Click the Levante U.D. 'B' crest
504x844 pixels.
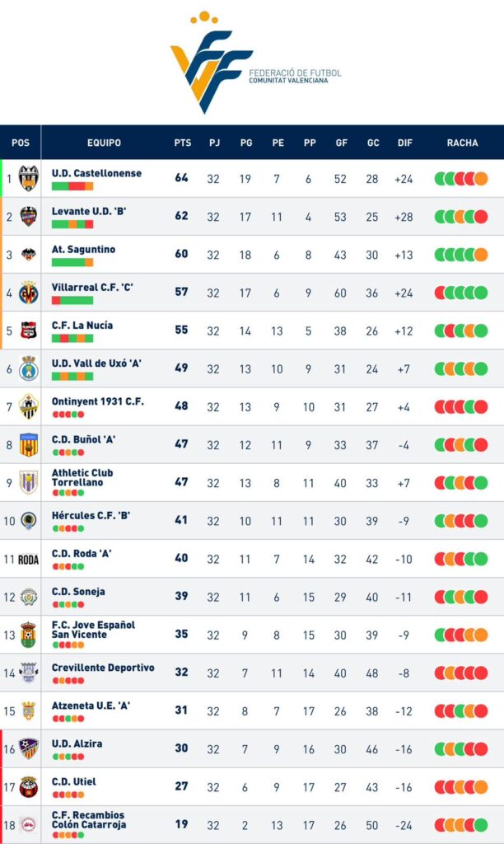29,217
